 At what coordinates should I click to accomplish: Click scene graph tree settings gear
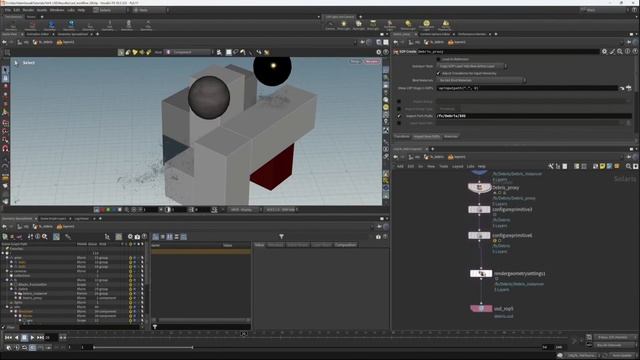130,237
